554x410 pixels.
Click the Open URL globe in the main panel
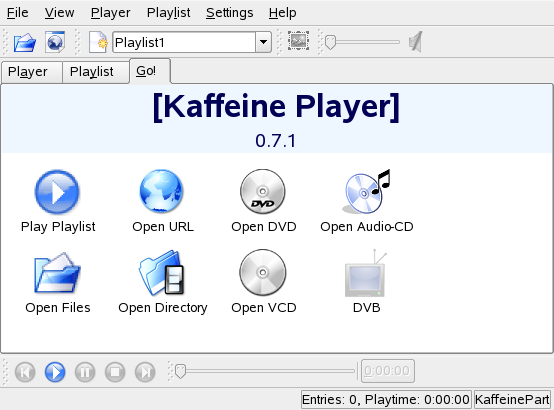(x=161, y=191)
